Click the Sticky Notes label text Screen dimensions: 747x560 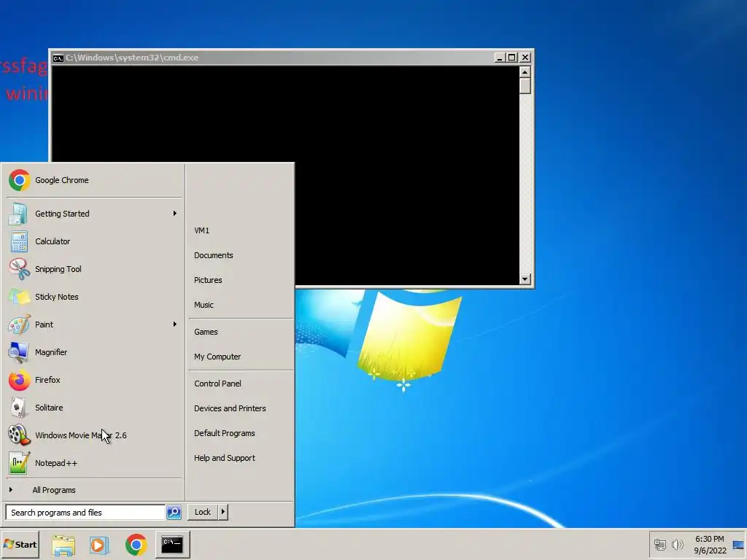point(57,297)
